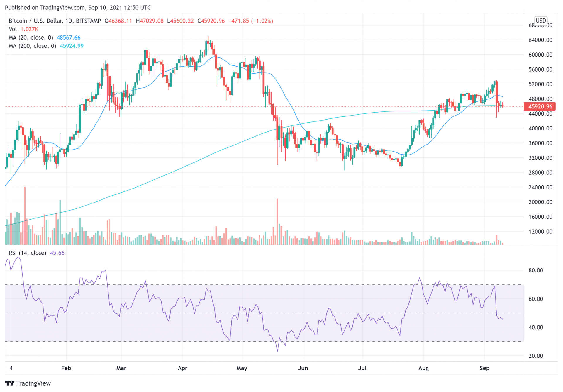The height and width of the screenshot is (392, 563).
Task: Click the Feb label on the time axis
Action: tap(66, 368)
